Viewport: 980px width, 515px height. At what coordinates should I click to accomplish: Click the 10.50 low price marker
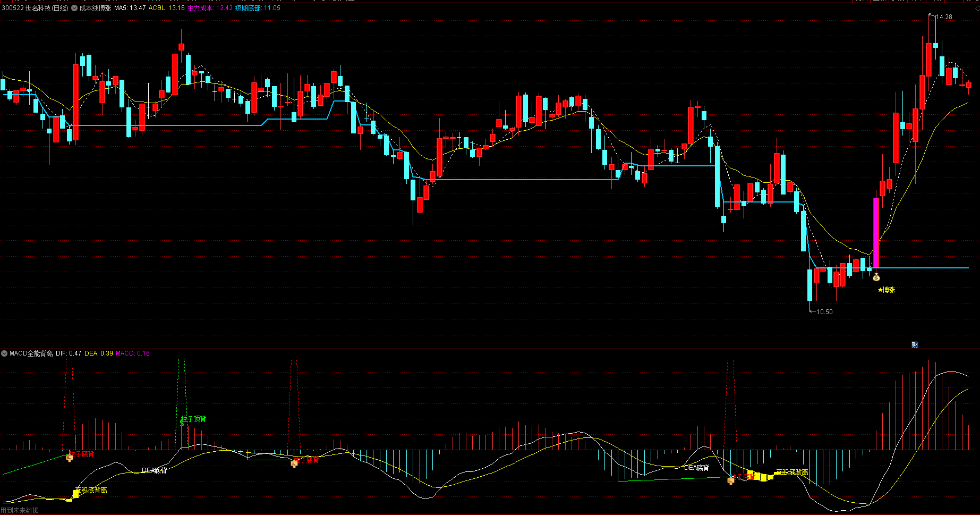[824, 312]
